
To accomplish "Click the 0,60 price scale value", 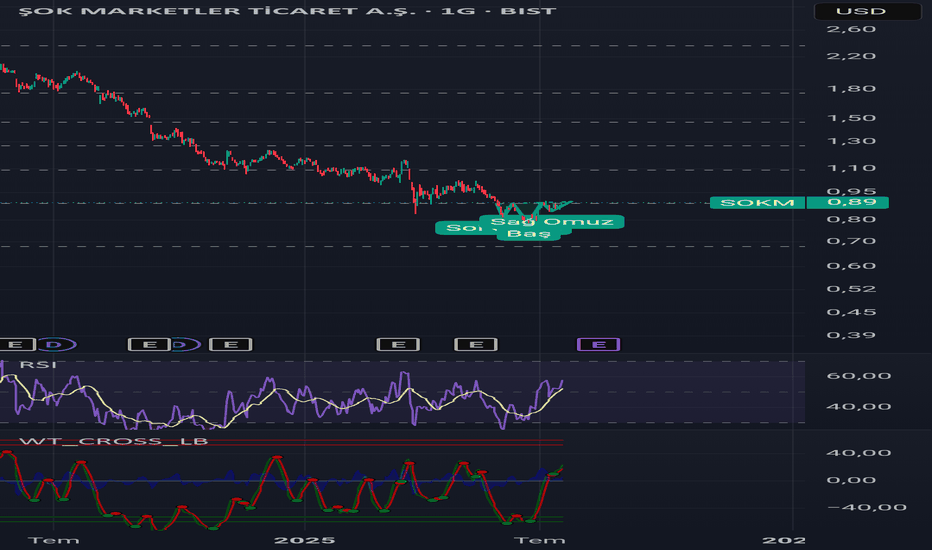I will [x=851, y=266].
